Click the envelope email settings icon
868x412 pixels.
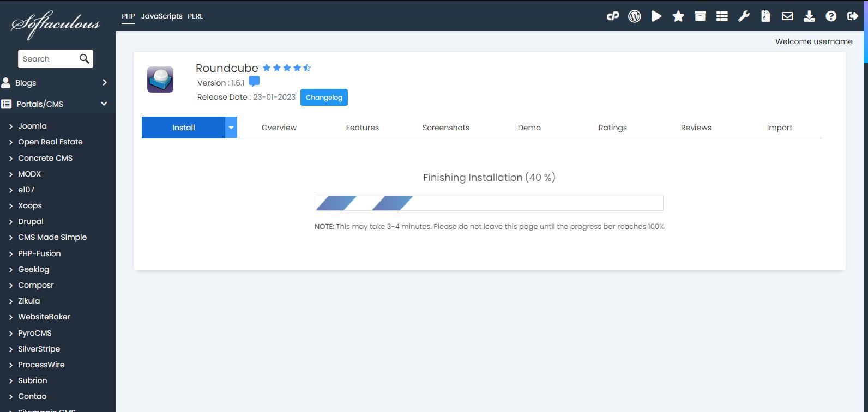pos(787,16)
